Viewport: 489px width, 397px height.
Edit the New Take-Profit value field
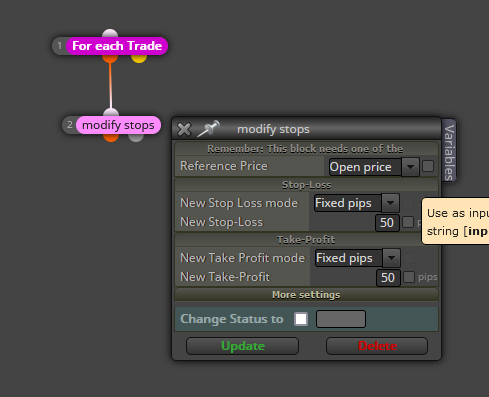click(x=388, y=278)
